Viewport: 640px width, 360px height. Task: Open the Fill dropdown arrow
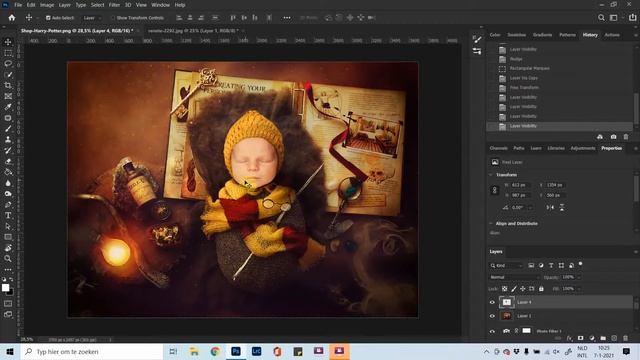tap(578, 289)
